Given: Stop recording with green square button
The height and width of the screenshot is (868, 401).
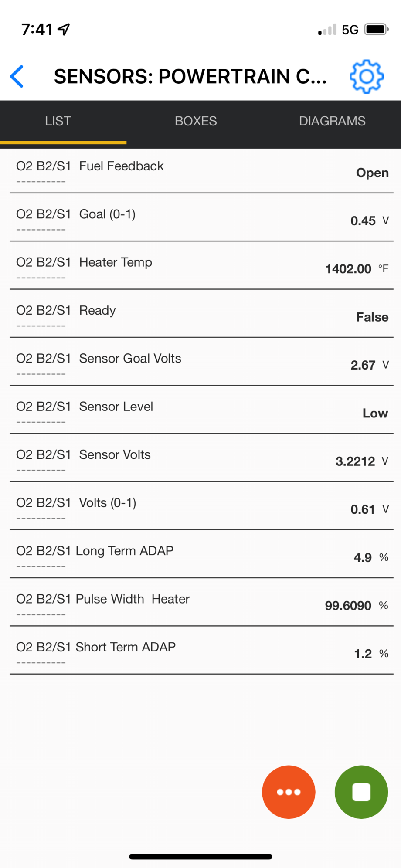Looking at the screenshot, I should (361, 792).
